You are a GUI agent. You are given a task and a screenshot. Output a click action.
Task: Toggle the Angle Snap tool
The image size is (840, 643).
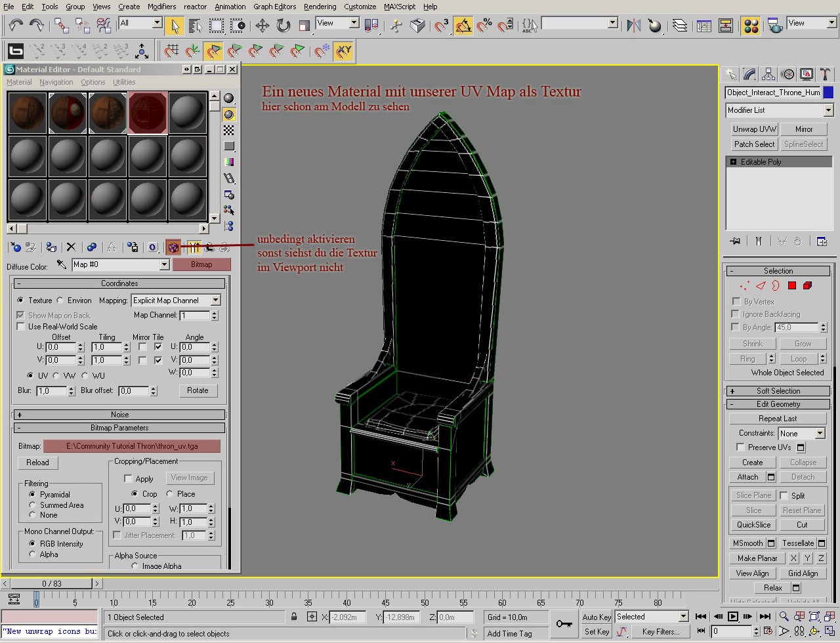coord(463,26)
